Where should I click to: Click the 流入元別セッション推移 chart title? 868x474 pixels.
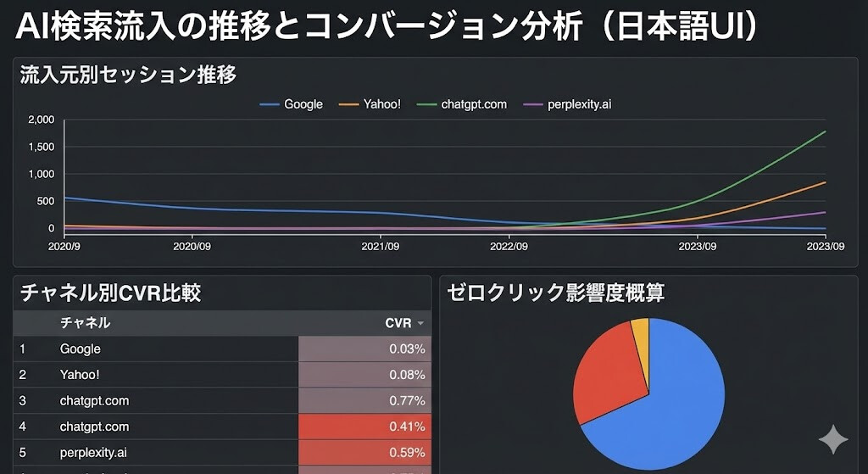coord(127,75)
